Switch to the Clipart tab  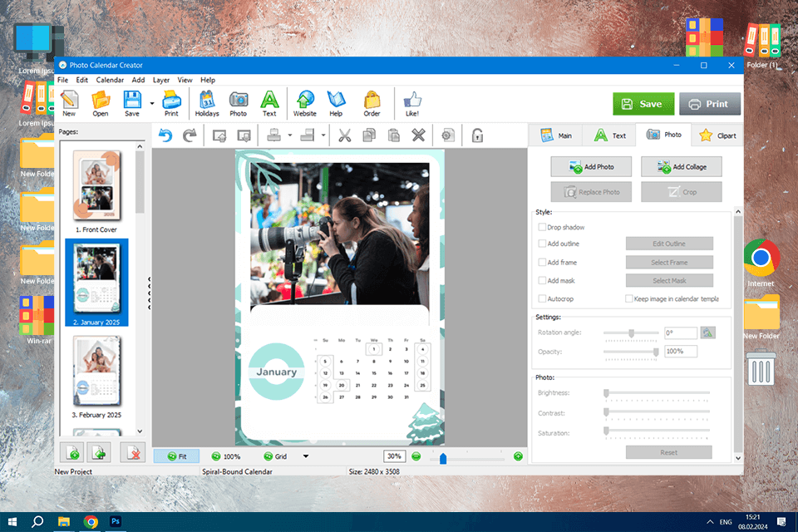click(718, 135)
